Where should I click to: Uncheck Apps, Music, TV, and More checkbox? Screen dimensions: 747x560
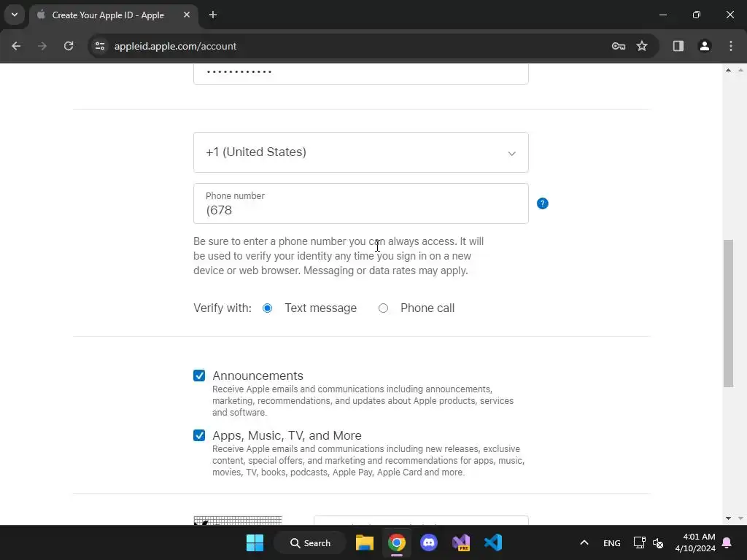[199, 435]
